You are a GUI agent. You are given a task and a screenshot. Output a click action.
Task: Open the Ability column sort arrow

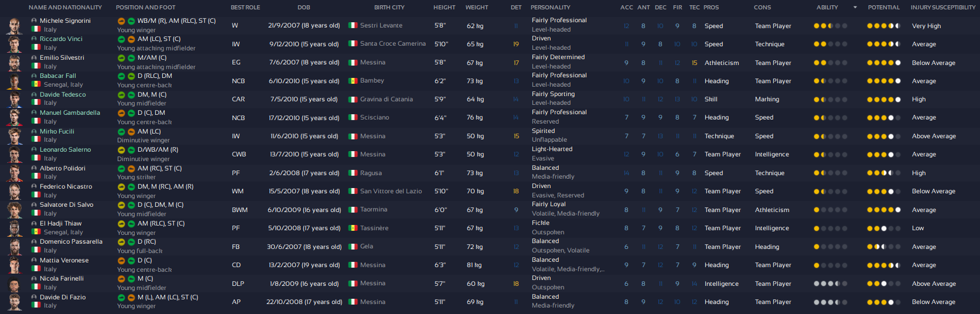[x=855, y=8]
